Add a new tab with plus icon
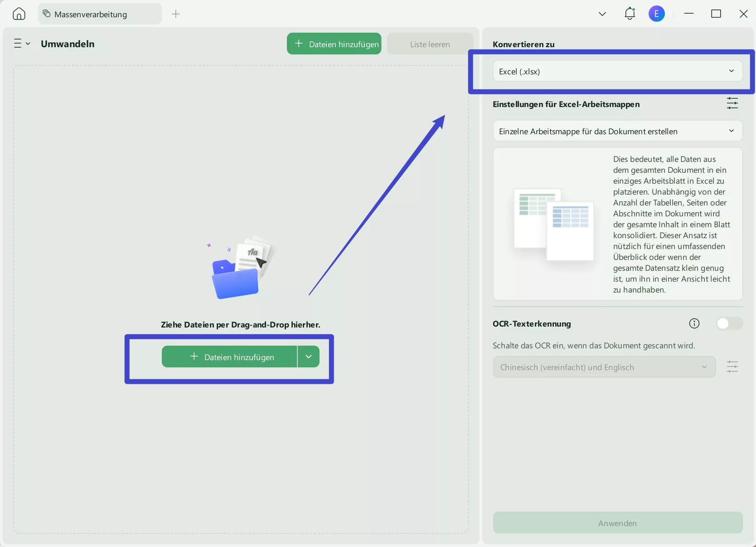The image size is (756, 547). (176, 14)
